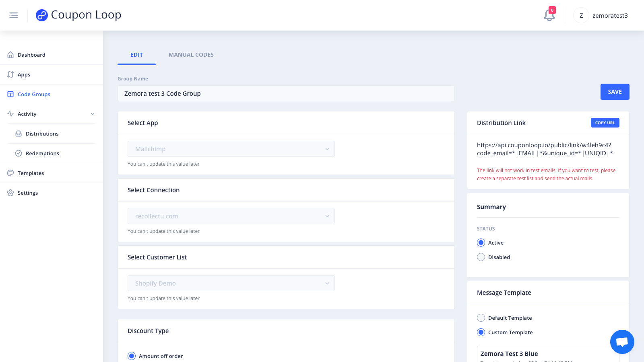Toggle the hamburger sidebar menu icon
Image resolution: width=644 pixels, height=362 pixels.
tap(14, 15)
